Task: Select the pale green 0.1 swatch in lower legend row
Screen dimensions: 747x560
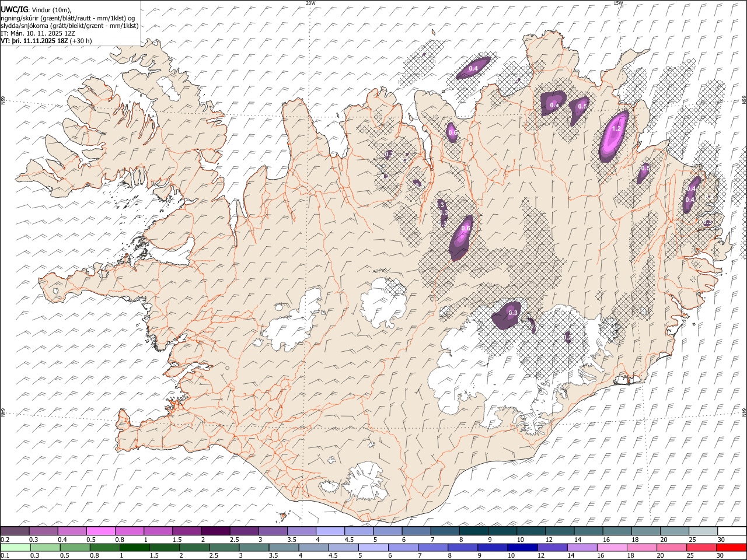Action: click(x=15, y=547)
